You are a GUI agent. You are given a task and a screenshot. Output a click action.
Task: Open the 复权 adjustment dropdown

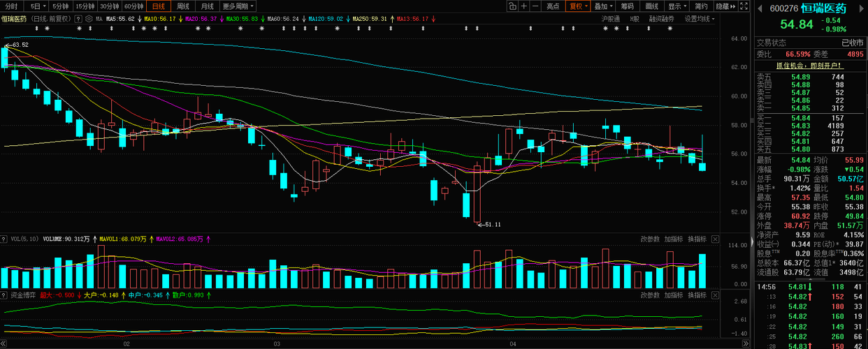578,6
